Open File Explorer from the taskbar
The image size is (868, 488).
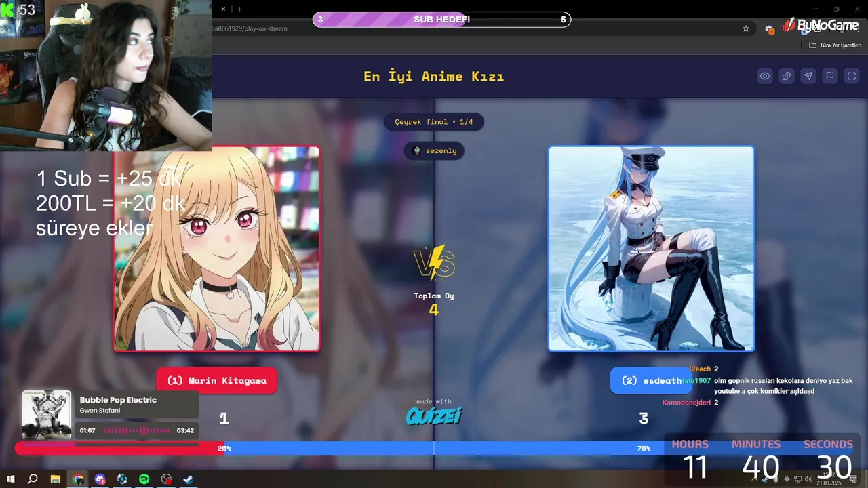56,479
